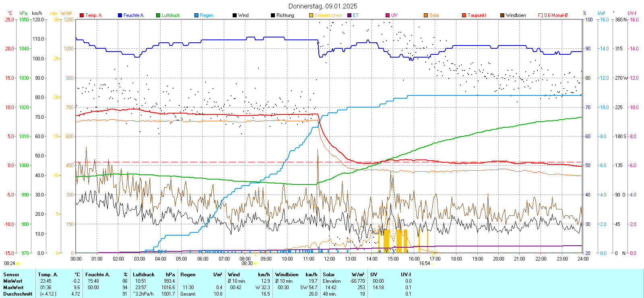Click the sun icon next to 08:30
Image resolution: width=644 pixels, height=298 pixels.
pyautogui.click(x=255, y=263)
